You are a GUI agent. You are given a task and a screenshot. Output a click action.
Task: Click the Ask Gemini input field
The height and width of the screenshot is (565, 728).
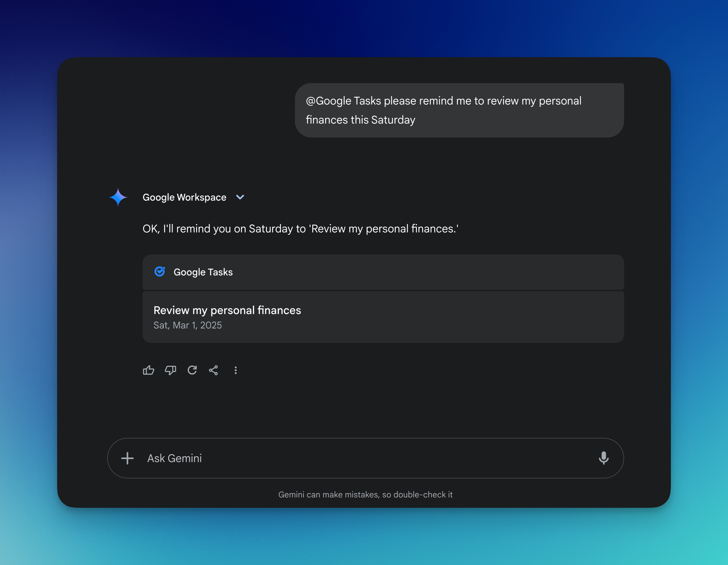coord(365,458)
